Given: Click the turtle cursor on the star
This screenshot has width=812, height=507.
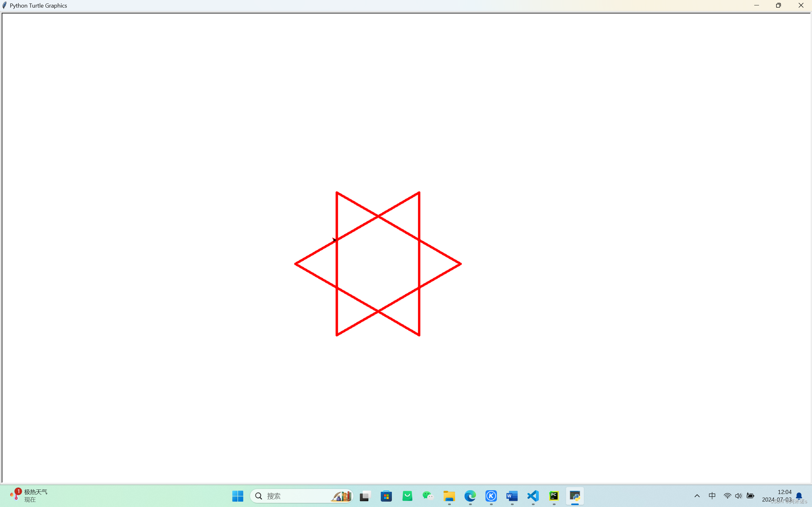Looking at the screenshot, I should click(x=334, y=240).
